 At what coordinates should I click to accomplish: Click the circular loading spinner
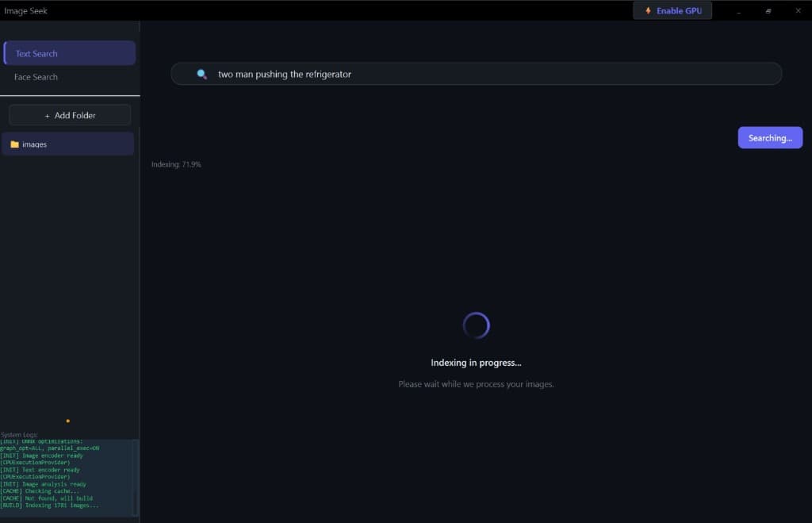(476, 325)
